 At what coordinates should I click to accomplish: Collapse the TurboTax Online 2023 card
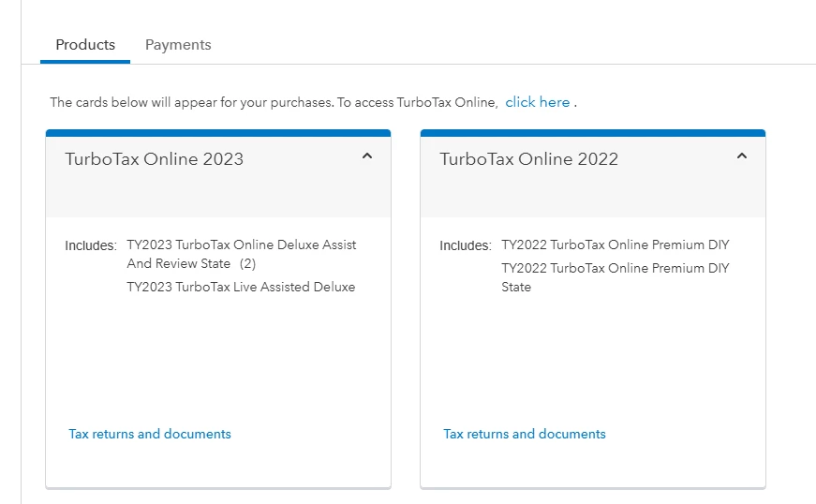(367, 156)
